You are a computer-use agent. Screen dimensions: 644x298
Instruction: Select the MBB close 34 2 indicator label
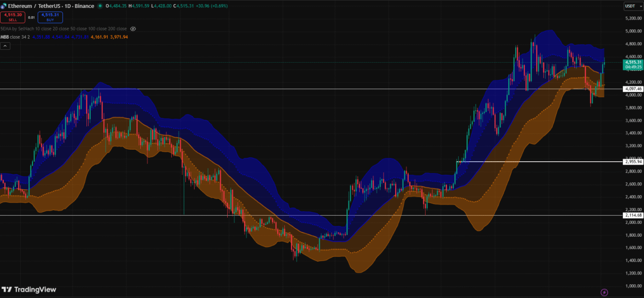[15, 37]
